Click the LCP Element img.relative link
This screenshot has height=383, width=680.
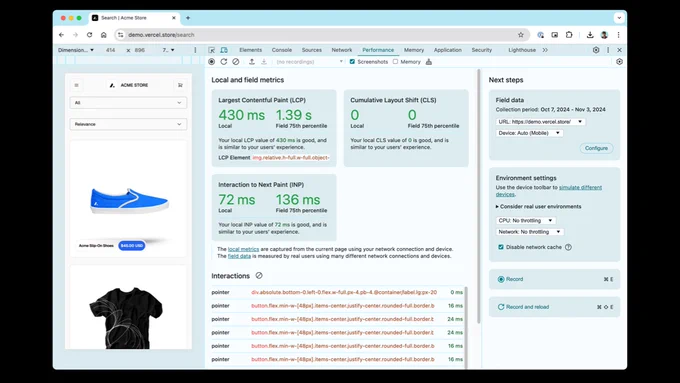[291, 157]
